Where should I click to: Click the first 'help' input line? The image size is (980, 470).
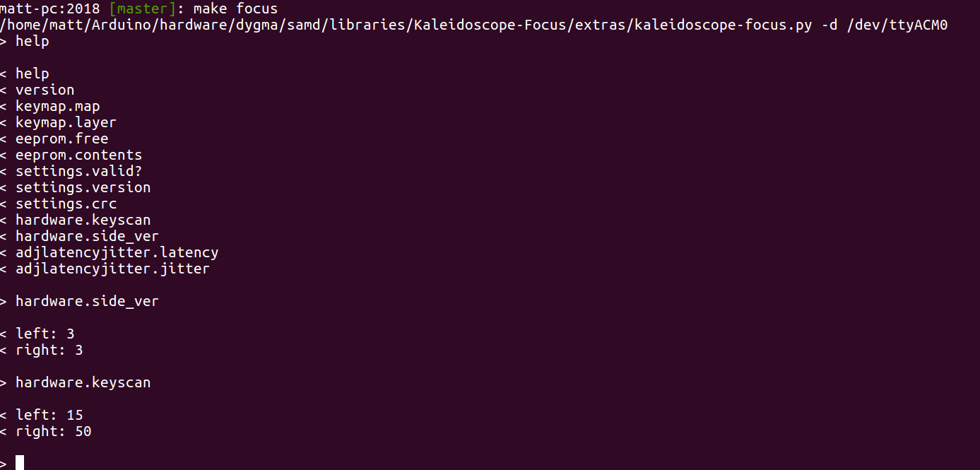pyautogui.click(x=25, y=42)
